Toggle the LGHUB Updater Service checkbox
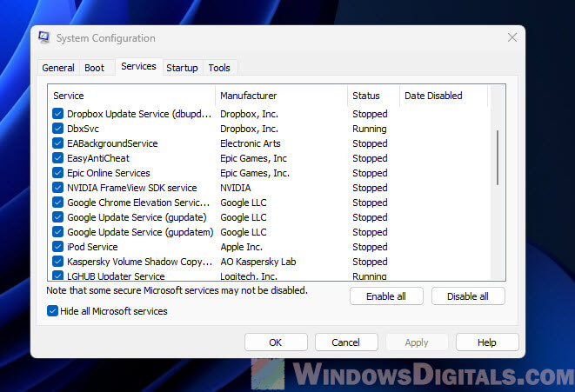575x392 pixels. [57, 276]
